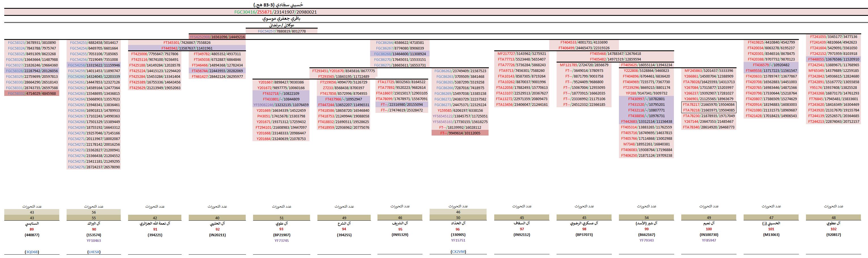Click the dark red YFS4252908 cell
This screenshot has height=258, width=868.
(217, 37)
